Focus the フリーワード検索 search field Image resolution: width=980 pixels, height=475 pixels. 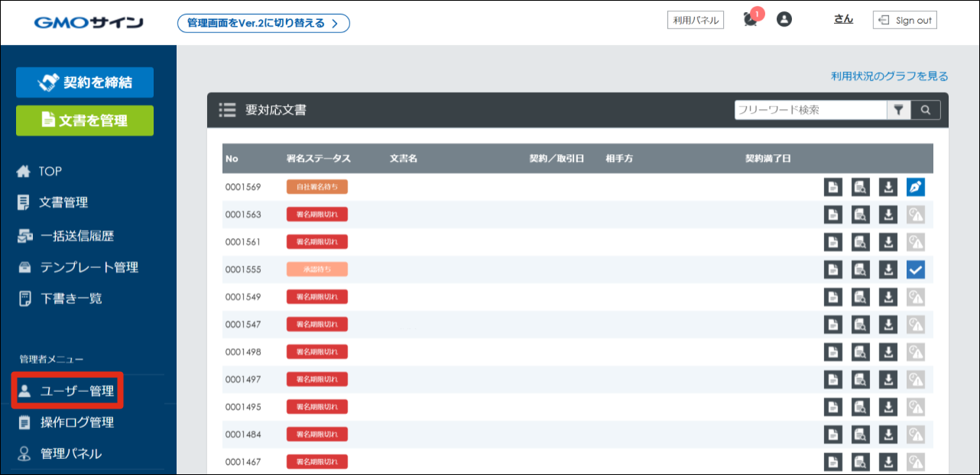click(x=810, y=110)
